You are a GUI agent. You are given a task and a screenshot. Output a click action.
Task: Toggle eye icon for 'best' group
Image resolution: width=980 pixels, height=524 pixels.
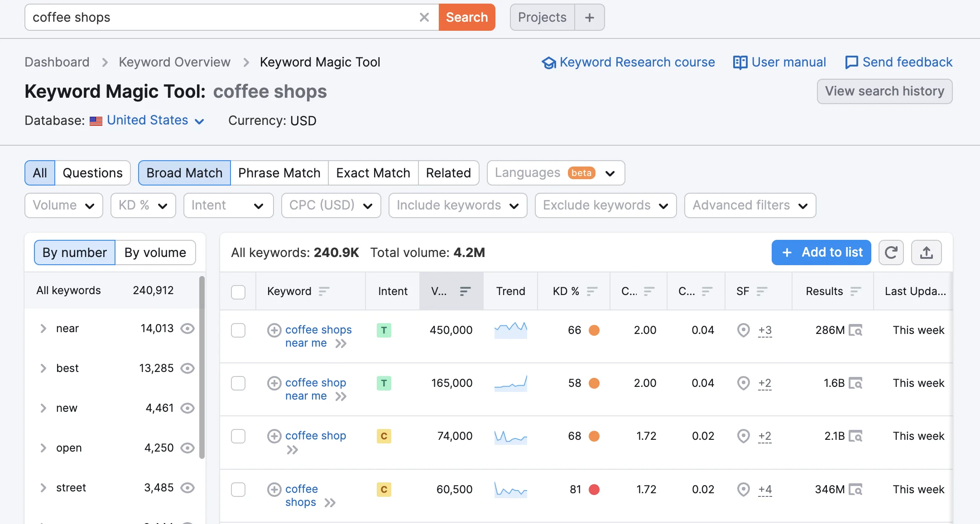click(x=187, y=368)
